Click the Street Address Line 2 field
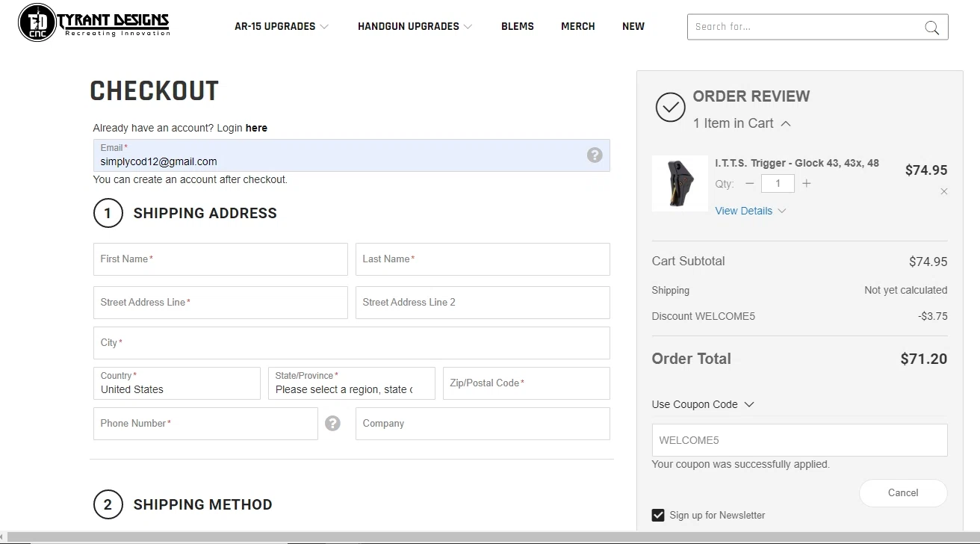This screenshot has height=544, width=980. 483,303
